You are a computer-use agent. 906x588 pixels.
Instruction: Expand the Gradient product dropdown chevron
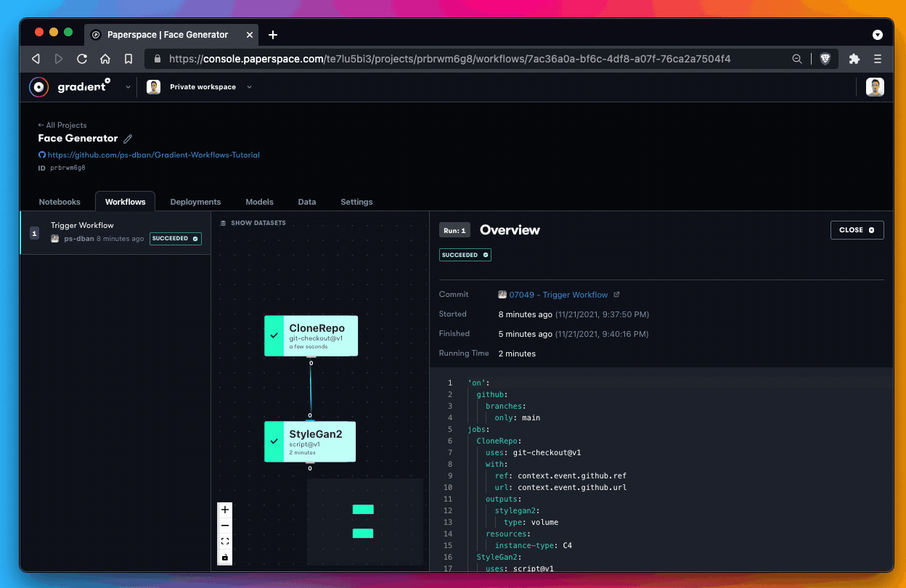128,87
